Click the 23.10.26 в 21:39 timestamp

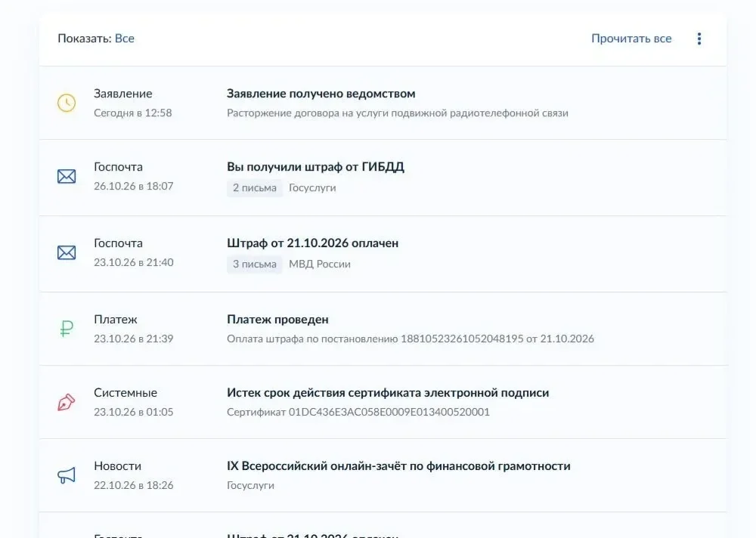coord(134,339)
